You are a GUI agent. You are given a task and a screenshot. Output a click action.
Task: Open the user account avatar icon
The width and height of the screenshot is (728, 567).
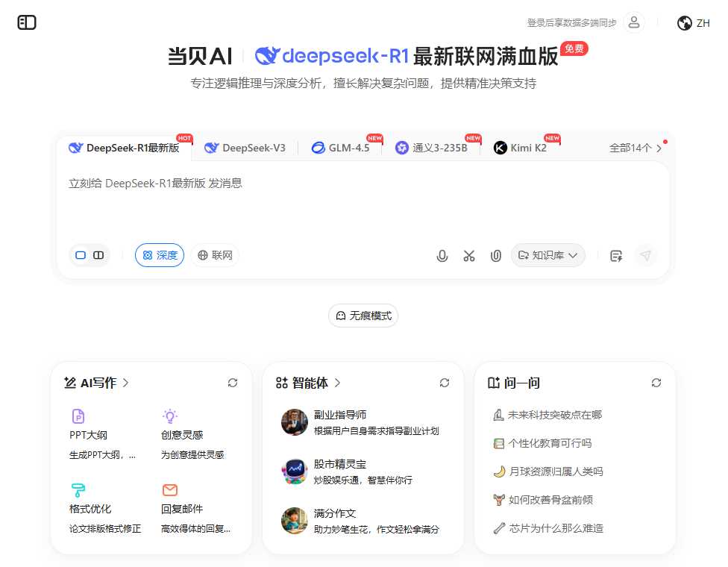tap(634, 22)
